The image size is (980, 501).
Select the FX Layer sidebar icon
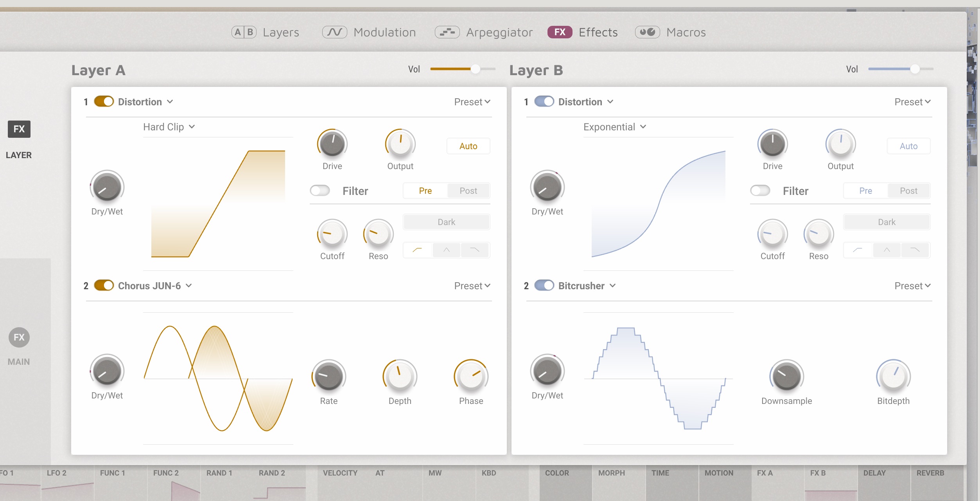19,129
